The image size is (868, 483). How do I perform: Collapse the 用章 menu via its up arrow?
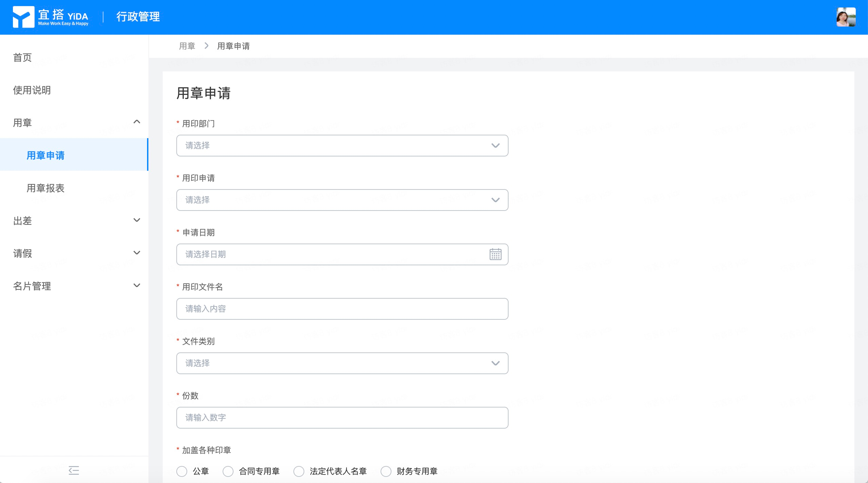coord(137,122)
